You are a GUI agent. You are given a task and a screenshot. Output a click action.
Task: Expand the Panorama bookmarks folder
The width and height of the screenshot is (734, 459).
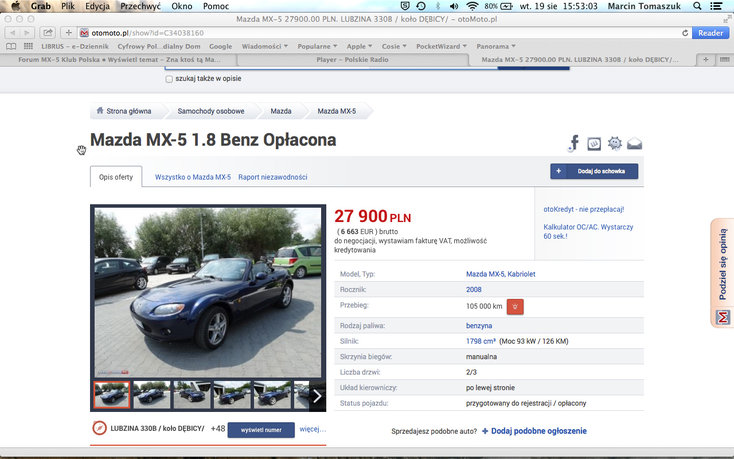[496, 46]
